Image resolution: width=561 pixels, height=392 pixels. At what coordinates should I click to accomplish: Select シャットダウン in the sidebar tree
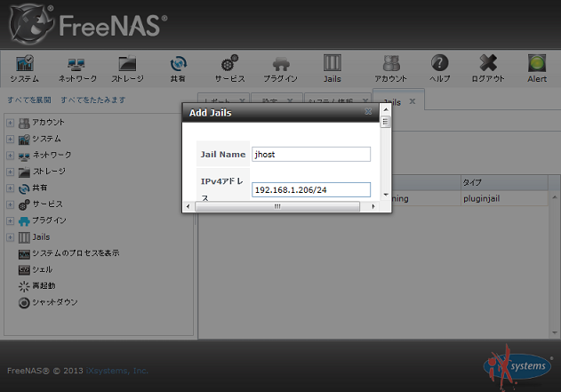point(55,302)
